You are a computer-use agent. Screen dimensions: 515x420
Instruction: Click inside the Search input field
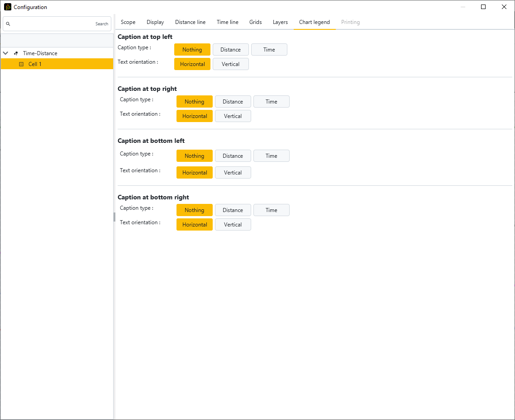(52, 24)
